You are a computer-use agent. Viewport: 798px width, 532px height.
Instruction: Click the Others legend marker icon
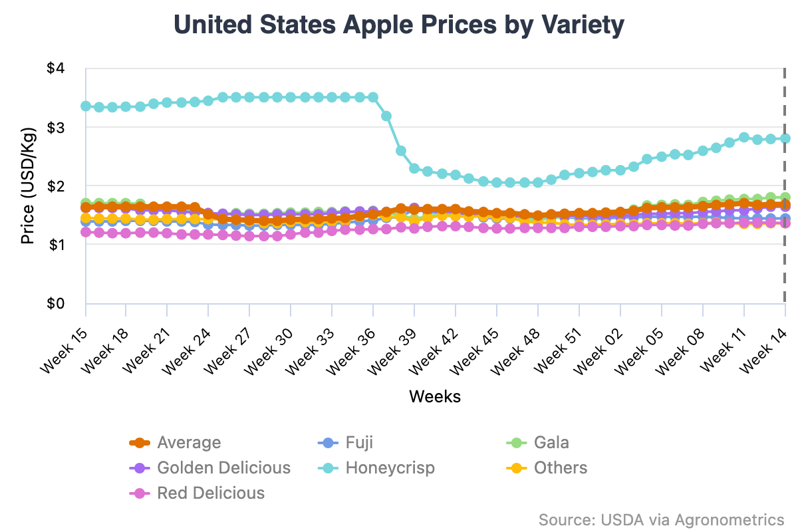(x=516, y=468)
